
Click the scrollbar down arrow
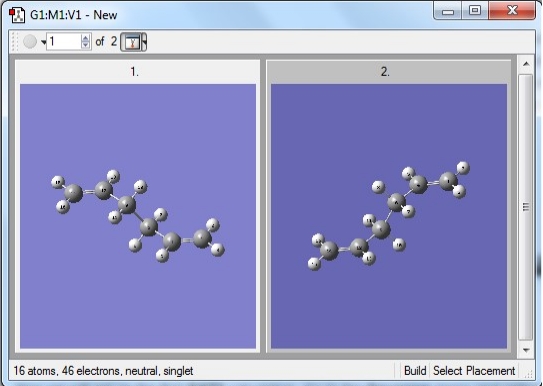pyautogui.click(x=526, y=350)
